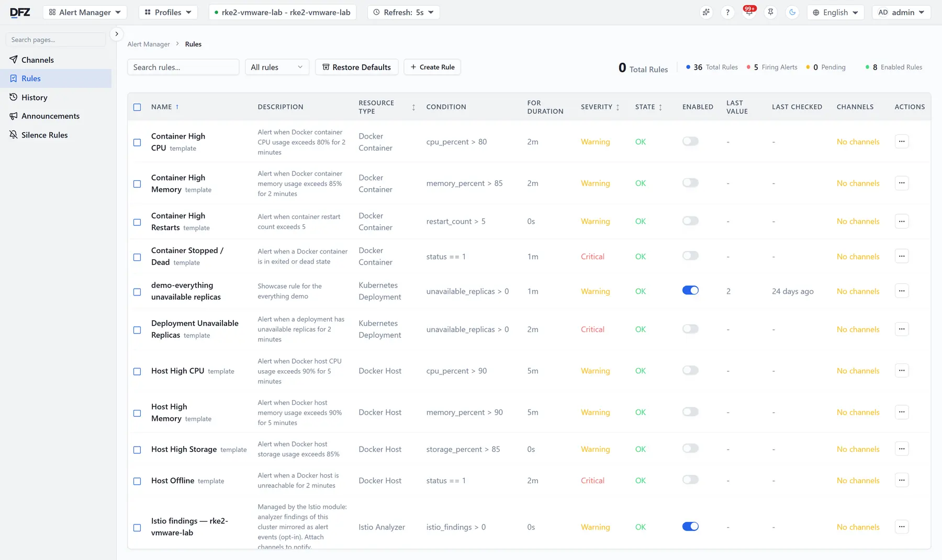This screenshot has width=942, height=560.
Task: Click the DFZ logo
Action: point(20,12)
